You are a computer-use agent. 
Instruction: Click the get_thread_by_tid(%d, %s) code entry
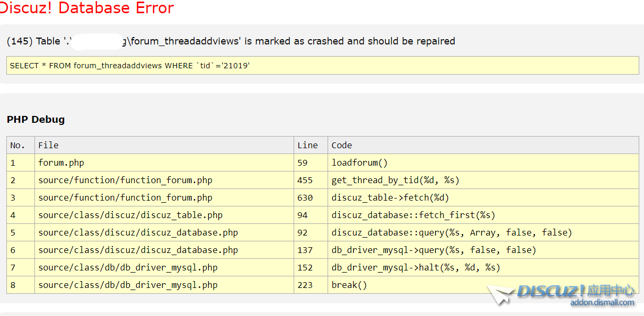[395, 180]
